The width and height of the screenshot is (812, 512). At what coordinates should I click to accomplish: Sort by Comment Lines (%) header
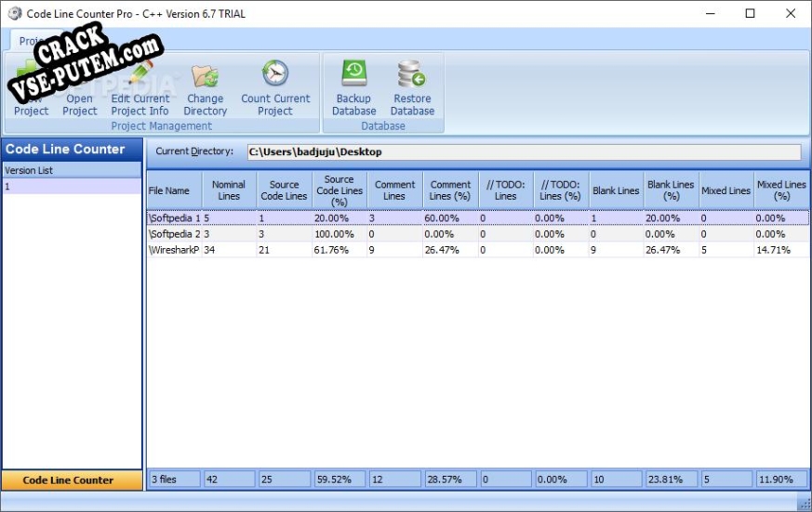point(450,190)
